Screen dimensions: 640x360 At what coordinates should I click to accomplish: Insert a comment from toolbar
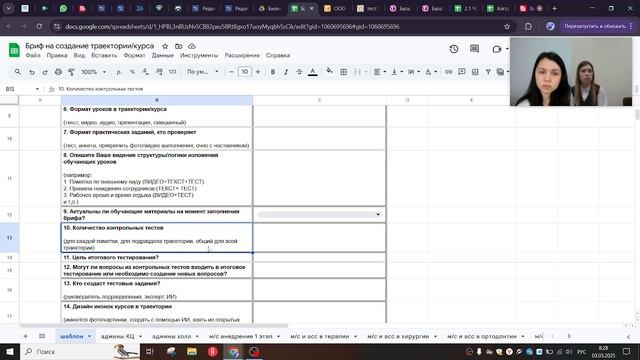462,72
